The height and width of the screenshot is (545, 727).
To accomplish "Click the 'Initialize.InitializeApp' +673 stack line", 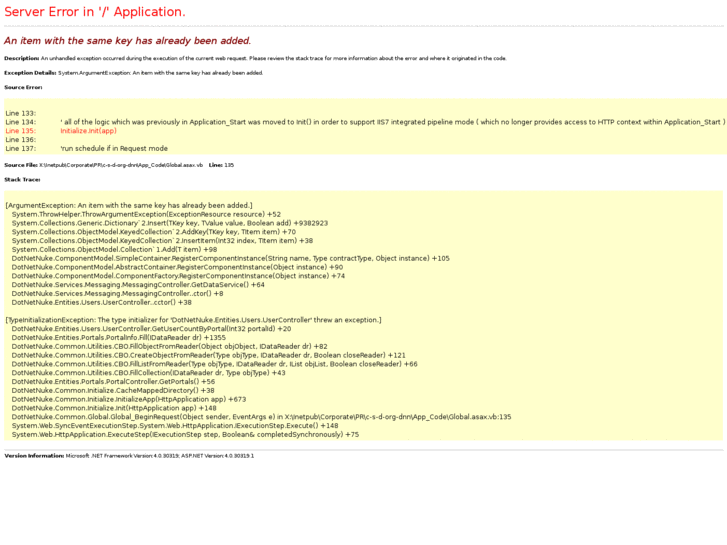I will coord(129,399).
